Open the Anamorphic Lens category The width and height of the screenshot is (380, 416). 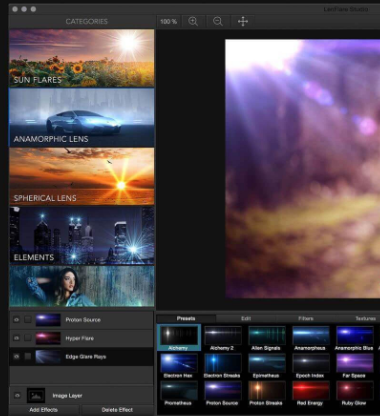82,118
